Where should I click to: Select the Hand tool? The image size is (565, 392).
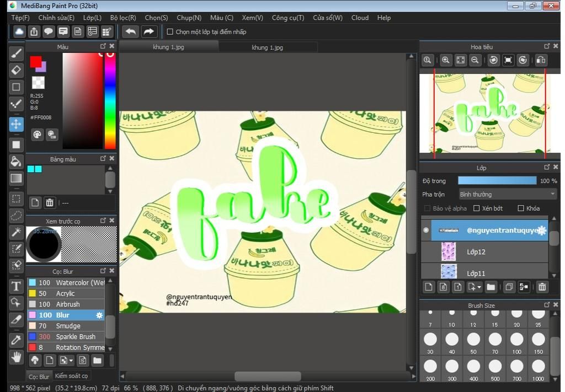(16, 357)
